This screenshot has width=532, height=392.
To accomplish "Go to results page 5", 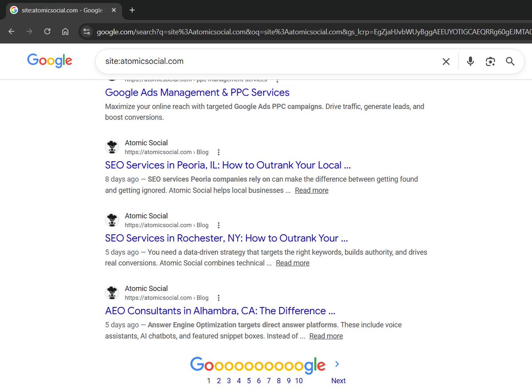I will pos(249,381).
